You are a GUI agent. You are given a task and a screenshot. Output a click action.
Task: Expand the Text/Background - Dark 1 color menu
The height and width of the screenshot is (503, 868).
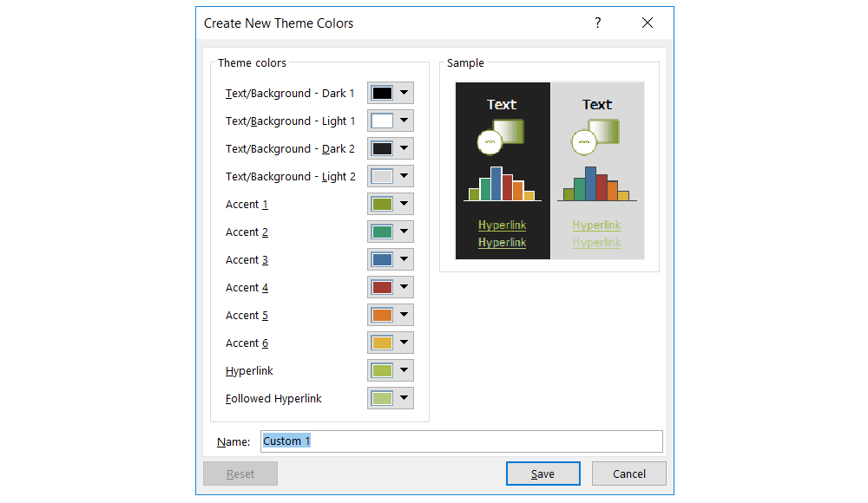[404, 93]
